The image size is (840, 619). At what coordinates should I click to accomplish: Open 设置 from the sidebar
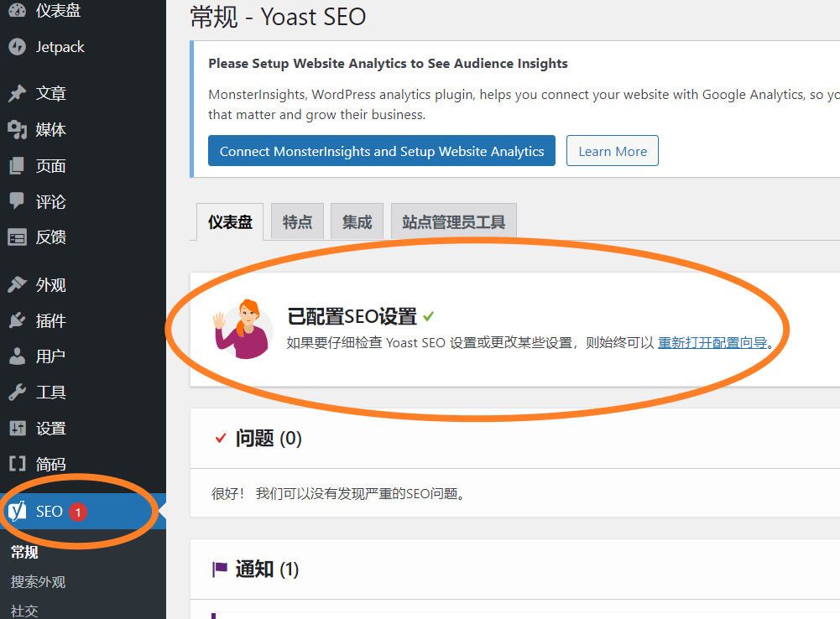[83, 429]
